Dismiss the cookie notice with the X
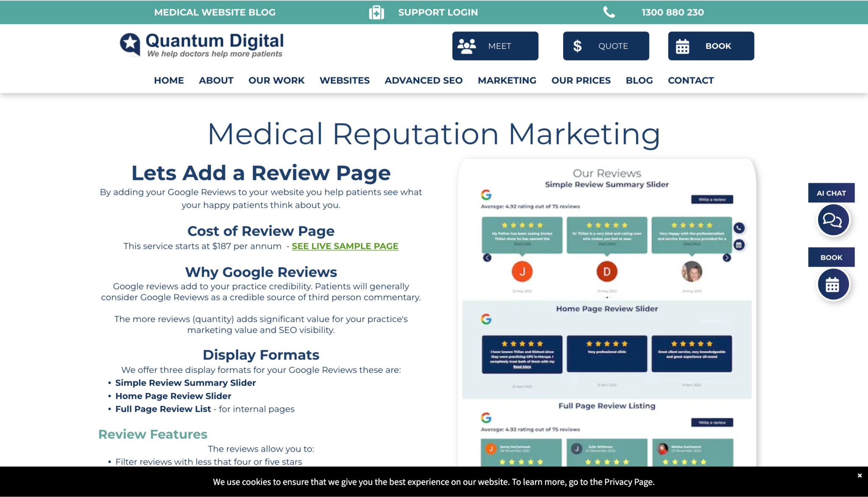868x497 pixels. [x=860, y=475]
